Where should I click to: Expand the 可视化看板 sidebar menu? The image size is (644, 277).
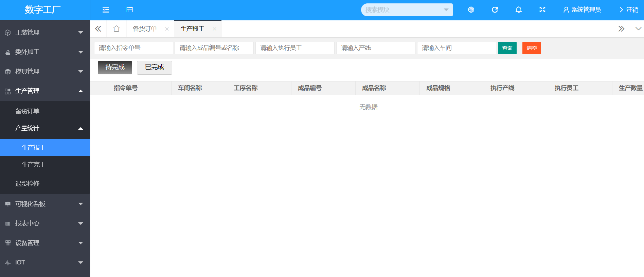click(x=45, y=204)
